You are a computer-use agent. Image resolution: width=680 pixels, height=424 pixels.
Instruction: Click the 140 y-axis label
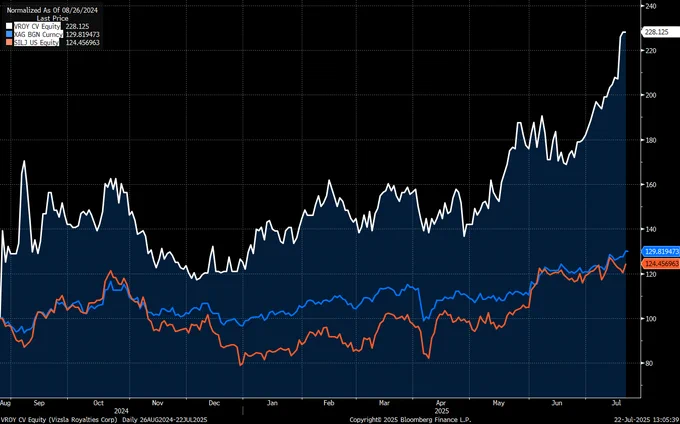coord(651,229)
